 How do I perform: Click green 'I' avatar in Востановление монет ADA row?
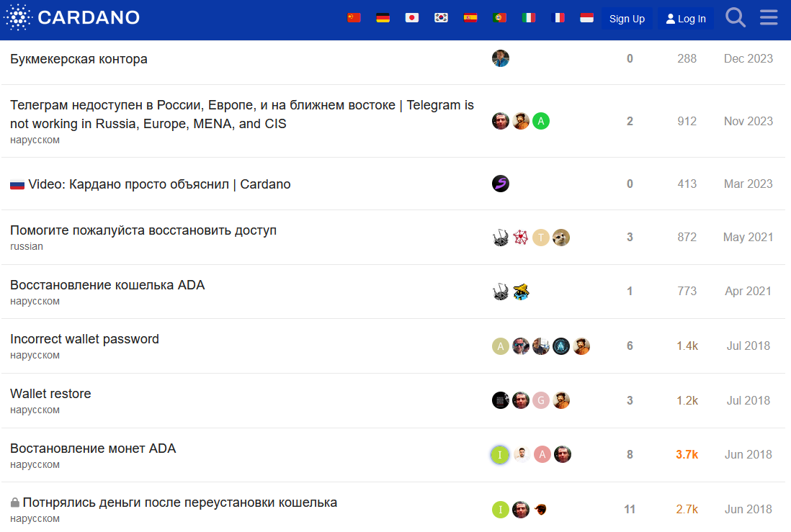tap(500, 455)
